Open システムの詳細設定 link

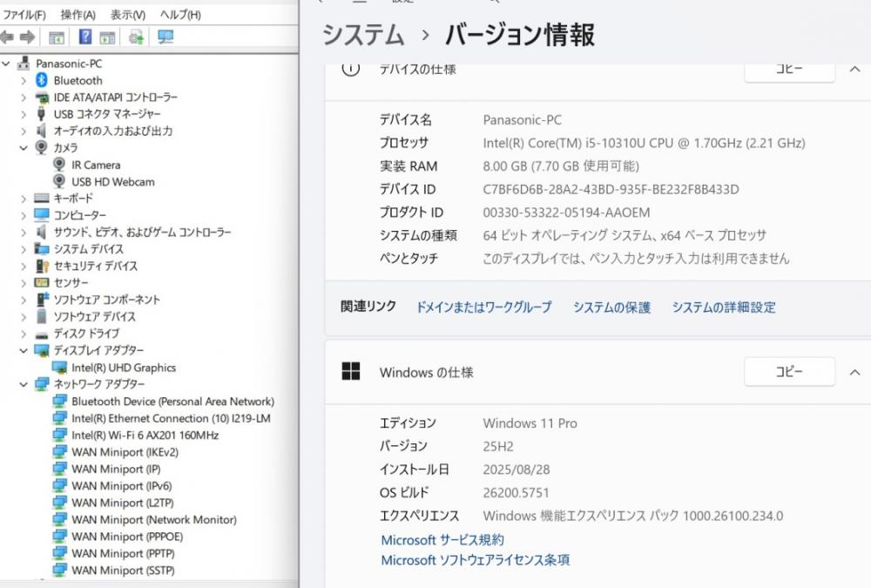(724, 307)
